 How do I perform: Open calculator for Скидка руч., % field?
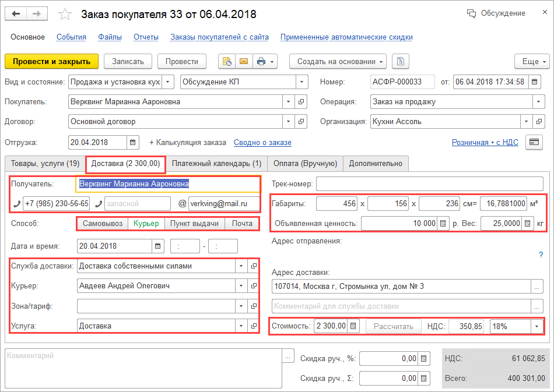423,358
